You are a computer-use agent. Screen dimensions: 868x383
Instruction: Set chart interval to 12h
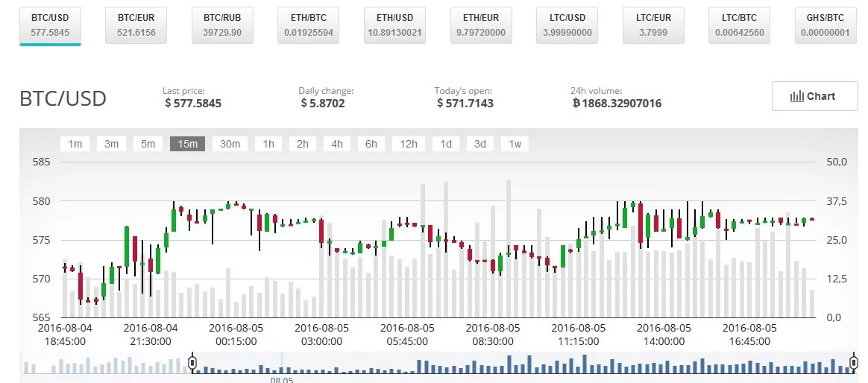click(x=408, y=144)
